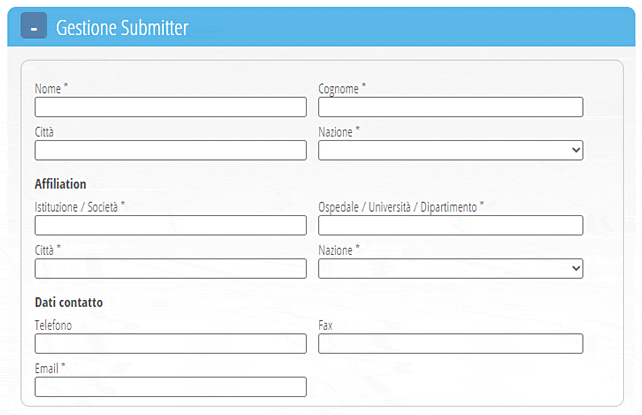Select the Fax input field
This screenshot has height=415, width=642.
(450, 344)
